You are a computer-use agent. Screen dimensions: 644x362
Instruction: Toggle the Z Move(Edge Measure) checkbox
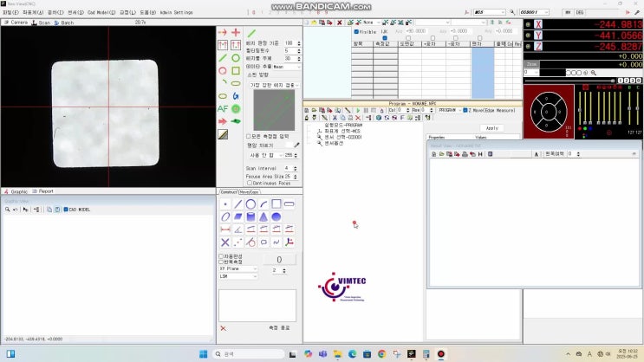point(465,110)
